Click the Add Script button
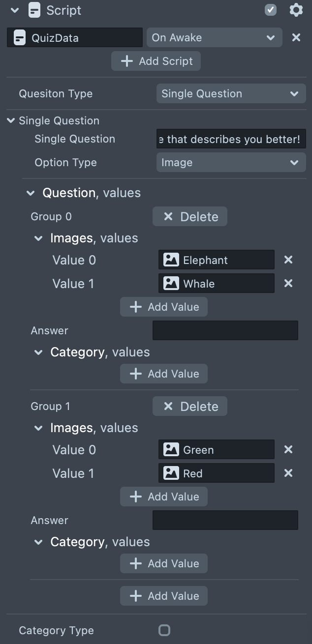The image size is (312, 644). tap(156, 61)
